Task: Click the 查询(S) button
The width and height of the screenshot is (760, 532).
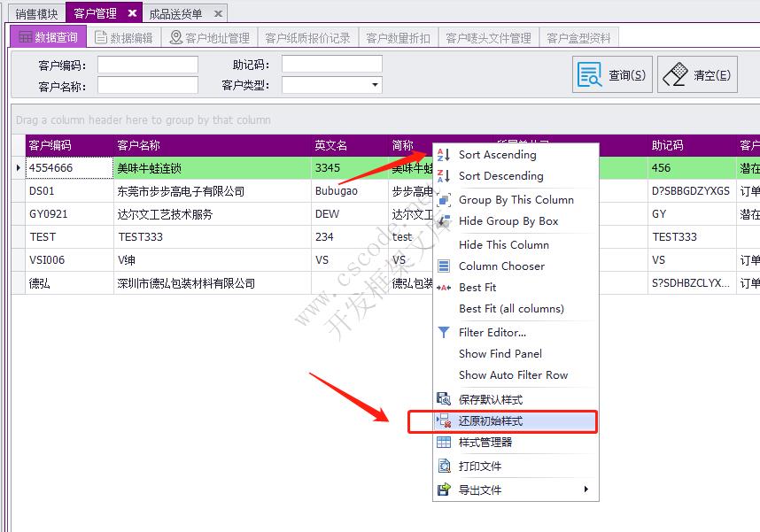Action: pos(613,73)
